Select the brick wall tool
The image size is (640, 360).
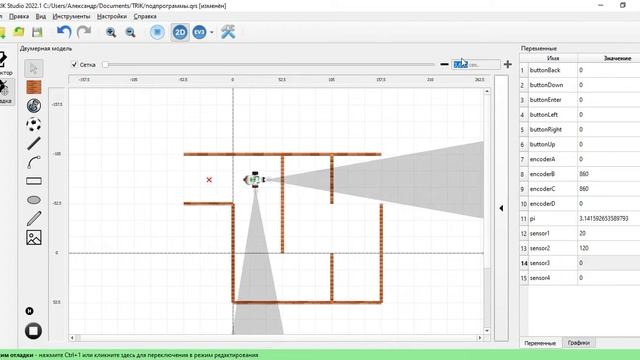pyautogui.click(x=34, y=87)
